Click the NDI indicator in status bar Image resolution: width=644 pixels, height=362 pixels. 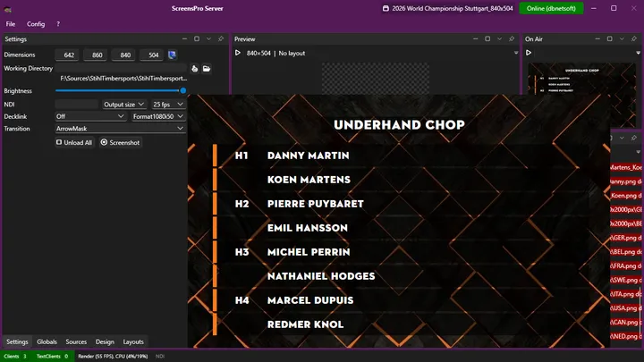160,357
